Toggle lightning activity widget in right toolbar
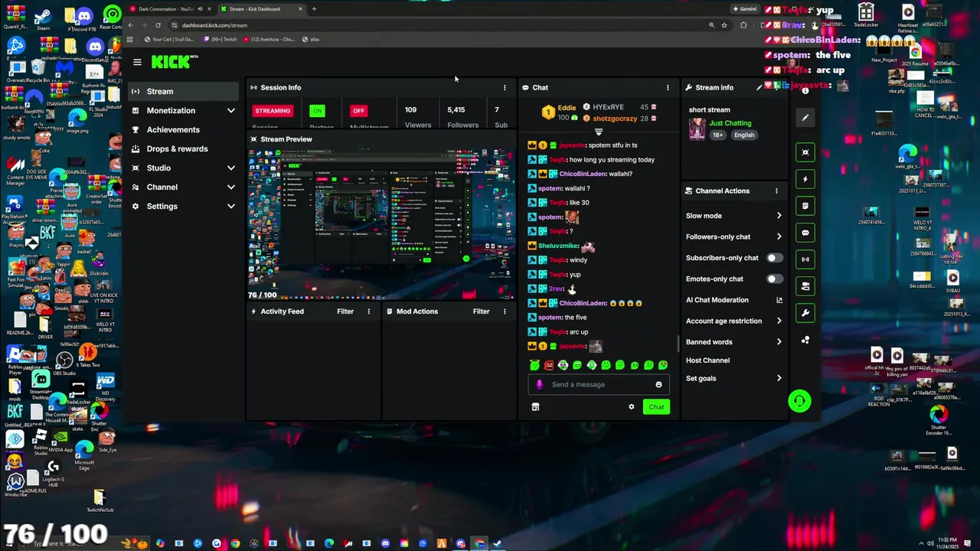The image size is (980, 551). [805, 179]
